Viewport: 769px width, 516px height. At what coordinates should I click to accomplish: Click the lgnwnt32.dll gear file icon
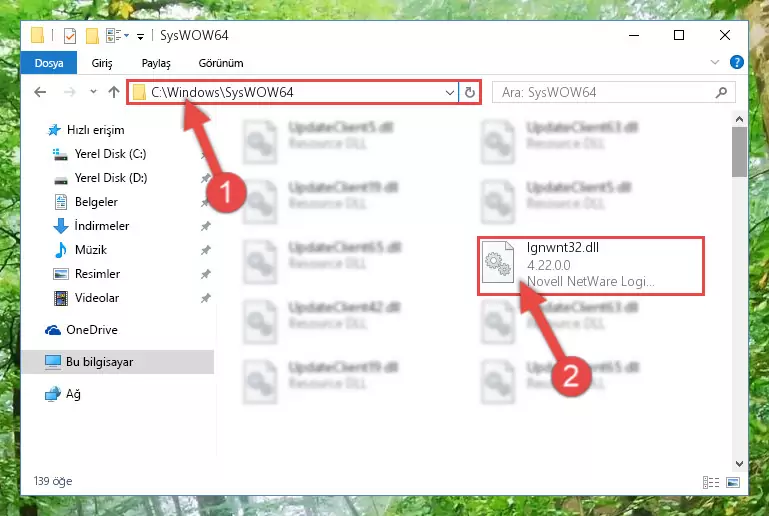[x=498, y=262]
